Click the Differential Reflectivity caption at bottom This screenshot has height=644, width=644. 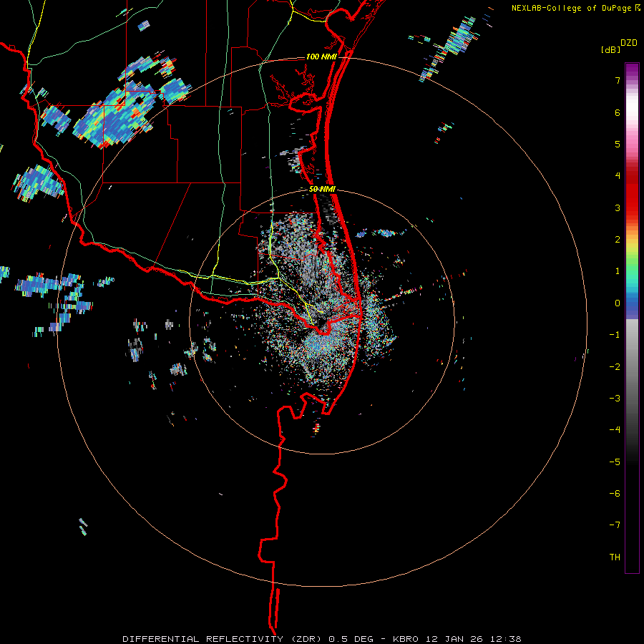(x=321, y=639)
